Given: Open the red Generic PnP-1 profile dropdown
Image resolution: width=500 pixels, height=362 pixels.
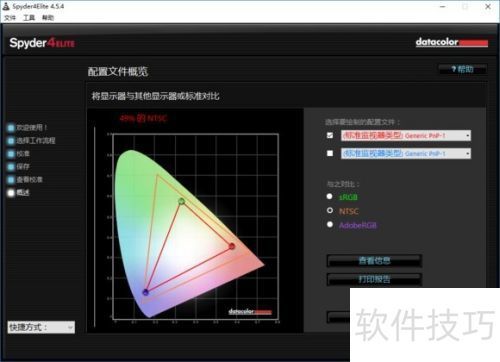Looking at the screenshot, I should pos(406,135).
